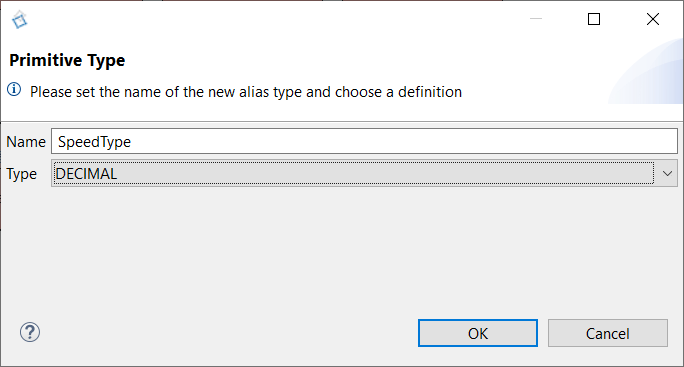Click the dialog's application icon in title bar

[20, 20]
